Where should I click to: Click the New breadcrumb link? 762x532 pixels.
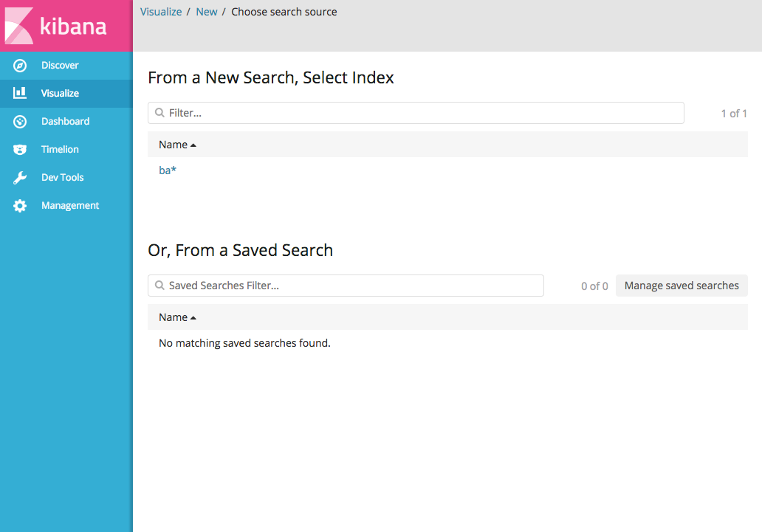[207, 11]
